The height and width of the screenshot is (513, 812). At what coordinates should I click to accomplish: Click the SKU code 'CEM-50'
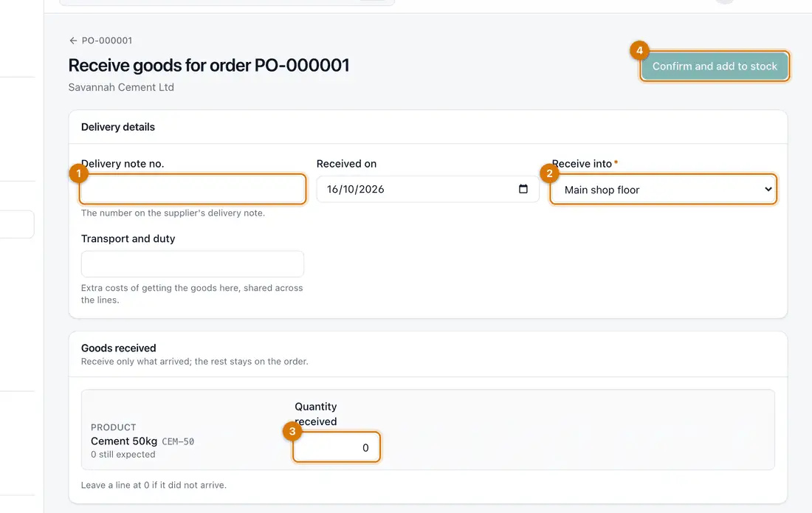coord(178,441)
